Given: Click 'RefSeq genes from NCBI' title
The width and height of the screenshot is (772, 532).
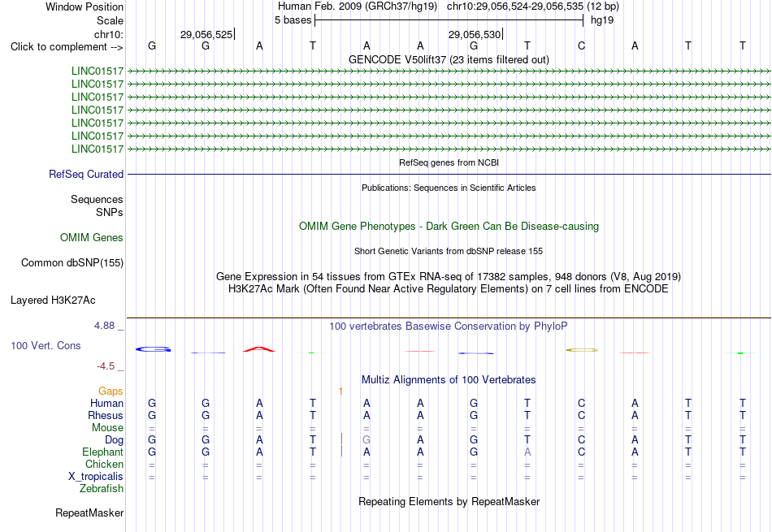Looking at the screenshot, I should point(449,162).
